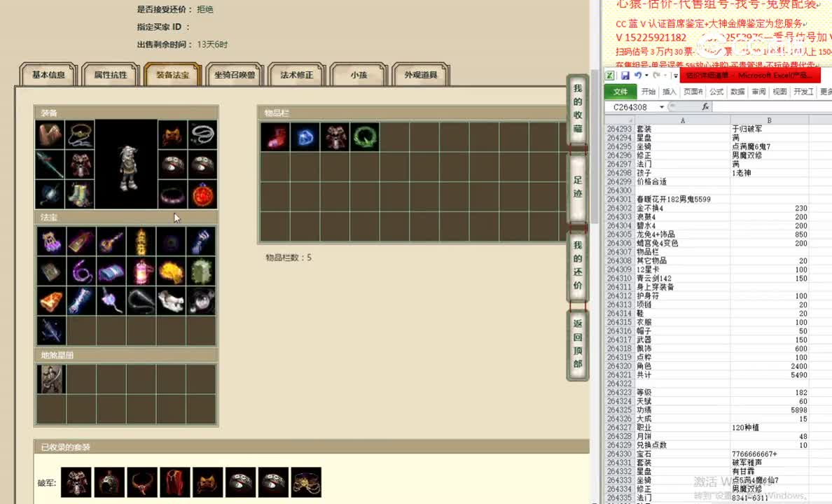Click the Save icon in Excel toolbar
Image resolution: width=832 pixels, height=504 pixels.
pos(625,76)
